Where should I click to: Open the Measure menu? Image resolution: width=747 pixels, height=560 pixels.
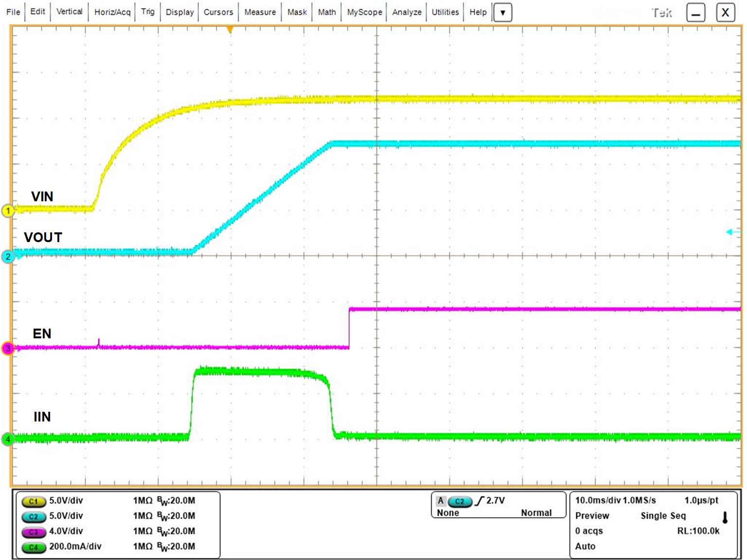pos(261,12)
